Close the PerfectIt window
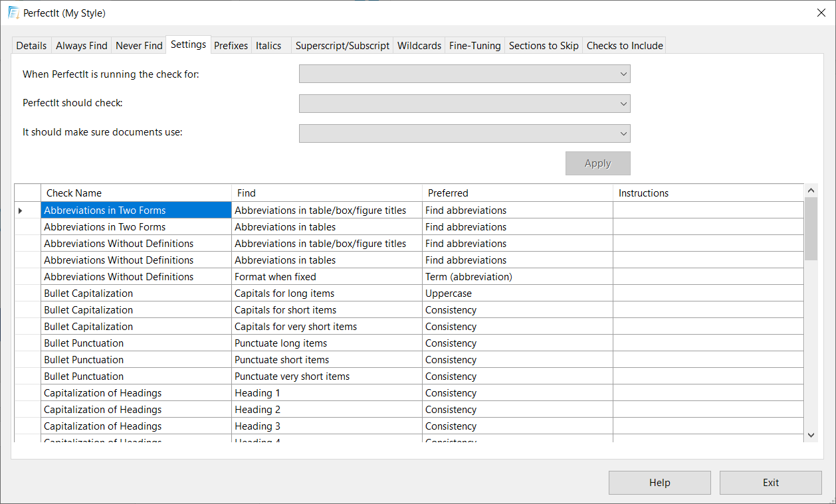Viewport: 836px width, 504px height. point(821,13)
